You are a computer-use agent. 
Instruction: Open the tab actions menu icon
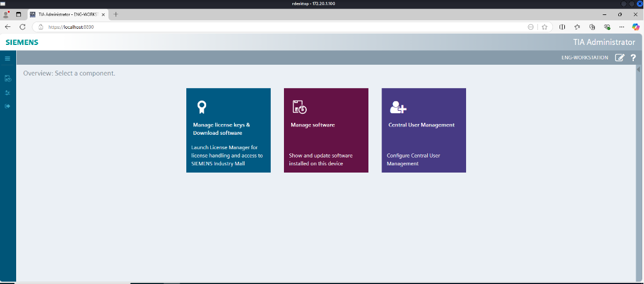[x=19, y=14]
